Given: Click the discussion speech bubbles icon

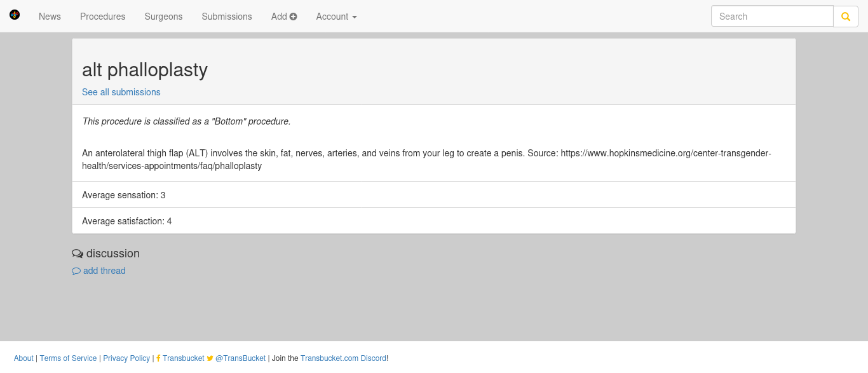Looking at the screenshot, I should (78, 254).
